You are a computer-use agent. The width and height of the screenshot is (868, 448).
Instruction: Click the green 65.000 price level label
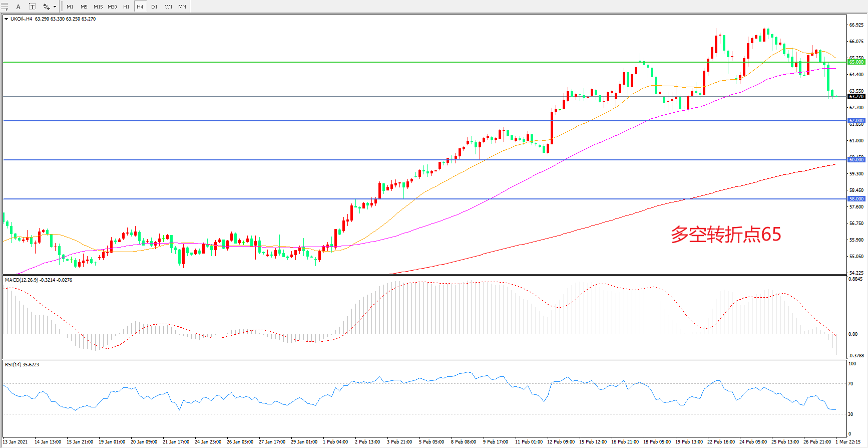tap(856, 62)
